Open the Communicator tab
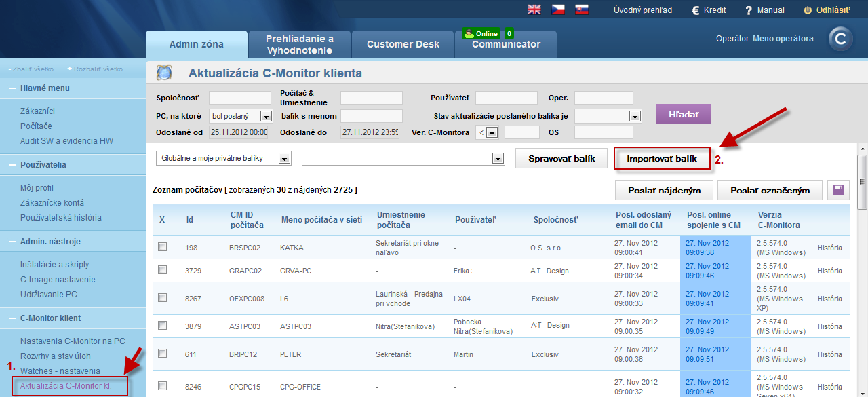 pyautogui.click(x=506, y=44)
